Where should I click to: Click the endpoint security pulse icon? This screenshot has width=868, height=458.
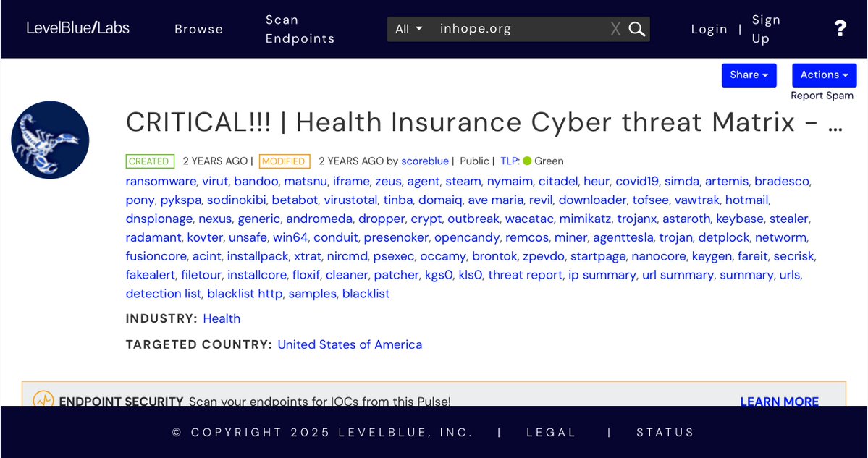pyautogui.click(x=43, y=399)
